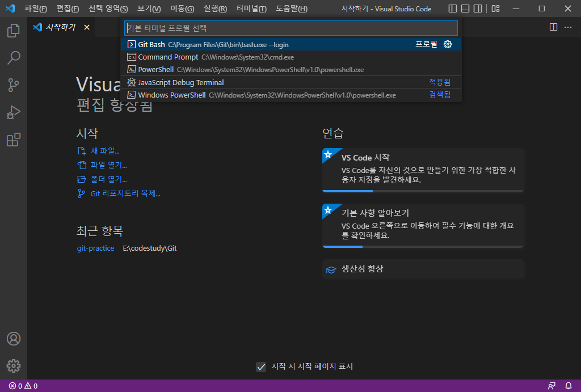Open the Search view in activity bar
The width and height of the screenshot is (581, 392).
point(14,58)
